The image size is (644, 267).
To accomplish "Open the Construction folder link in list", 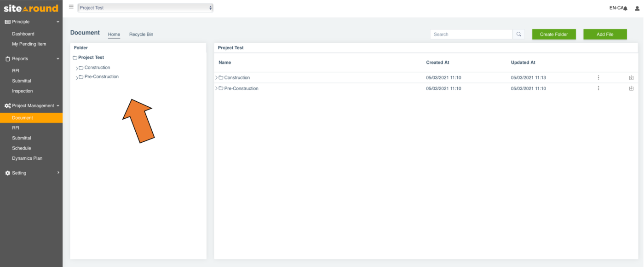I will (x=237, y=77).
